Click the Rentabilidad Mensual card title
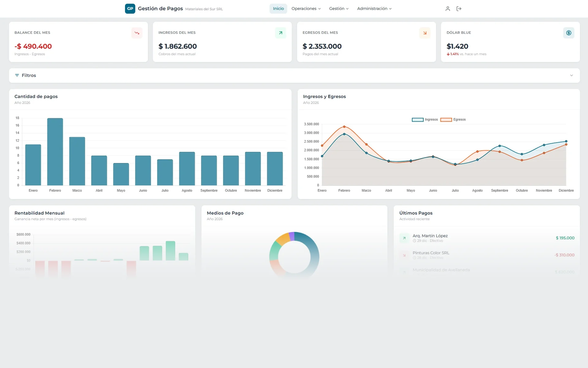 (x=40, y=213)
